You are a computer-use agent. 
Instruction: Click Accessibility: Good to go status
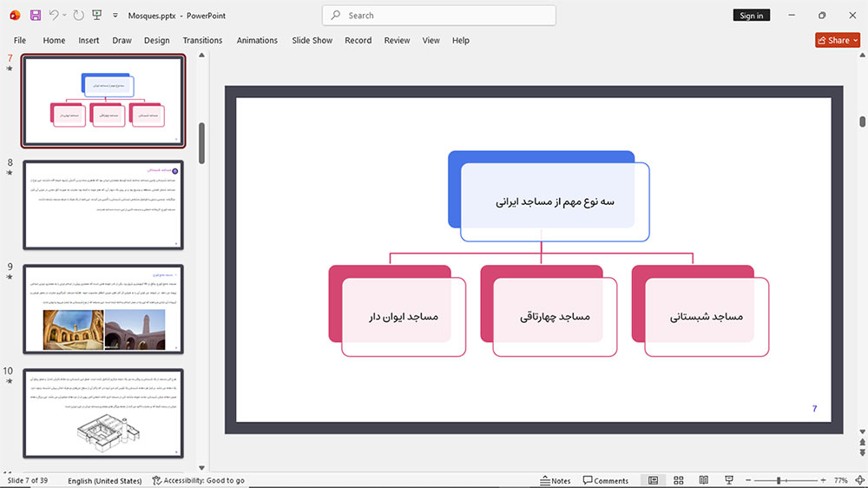[x=198, y=480]
